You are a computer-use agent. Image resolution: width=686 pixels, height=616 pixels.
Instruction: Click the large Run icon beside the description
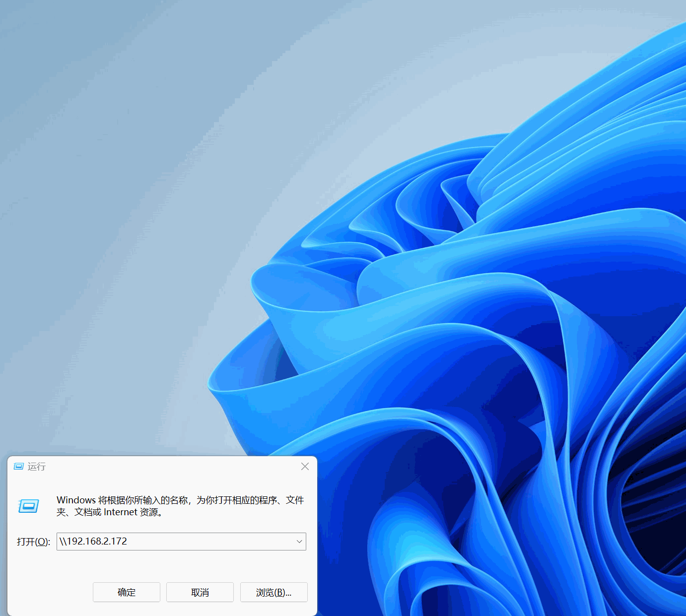coord(28,506)
